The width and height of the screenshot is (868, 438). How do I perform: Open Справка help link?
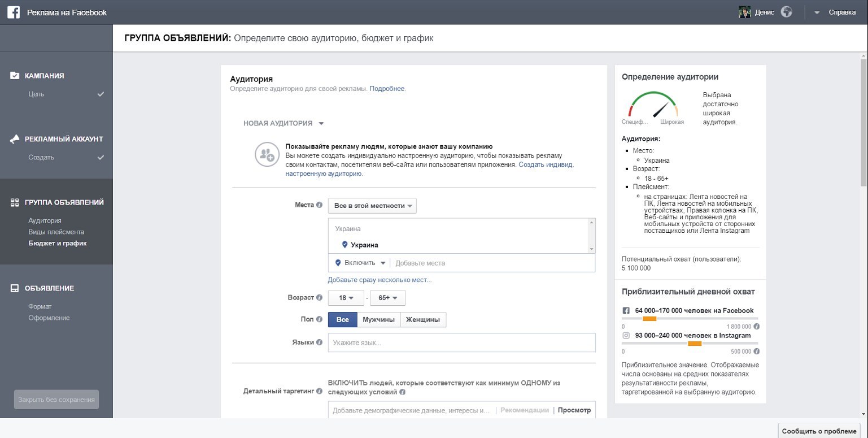click(x=842, y=12)
